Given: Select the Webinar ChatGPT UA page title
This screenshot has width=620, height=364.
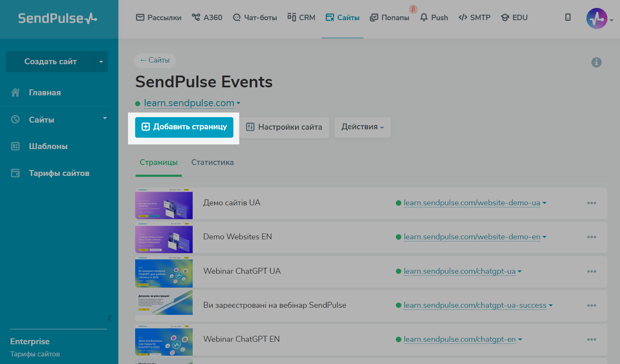Looking at the screenshot, I should [242, 271].
